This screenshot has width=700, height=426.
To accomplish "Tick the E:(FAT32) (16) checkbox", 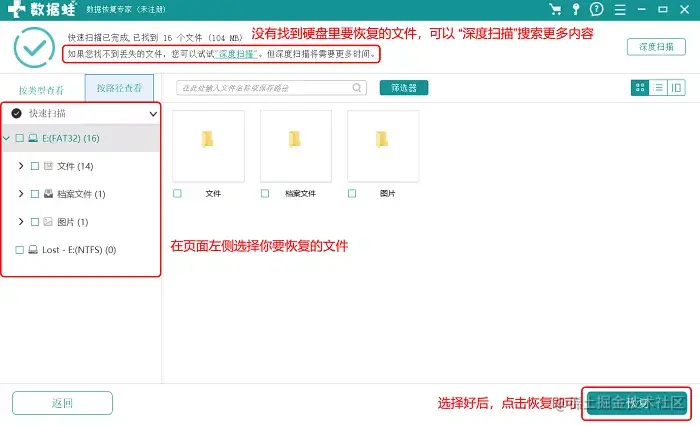I will click(20, 138).
